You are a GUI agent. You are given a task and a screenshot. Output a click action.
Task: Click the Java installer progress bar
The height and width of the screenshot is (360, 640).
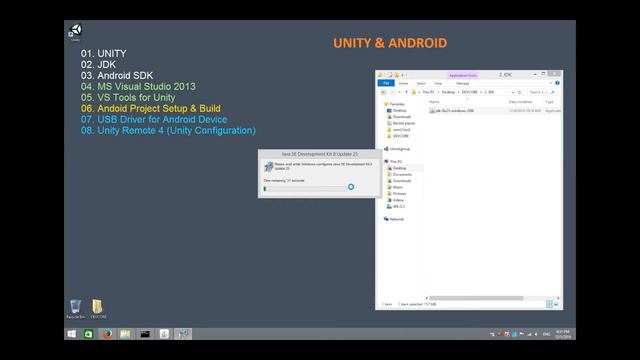pos(305,189)
